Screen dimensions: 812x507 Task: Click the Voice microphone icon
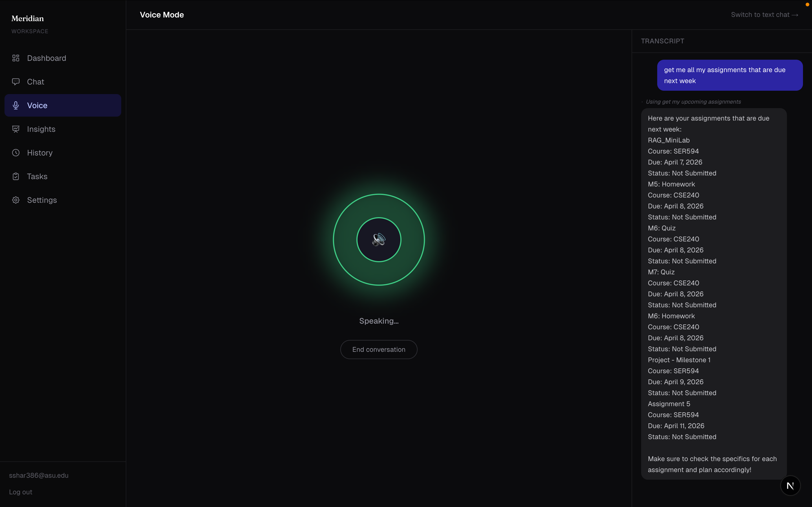16,105
